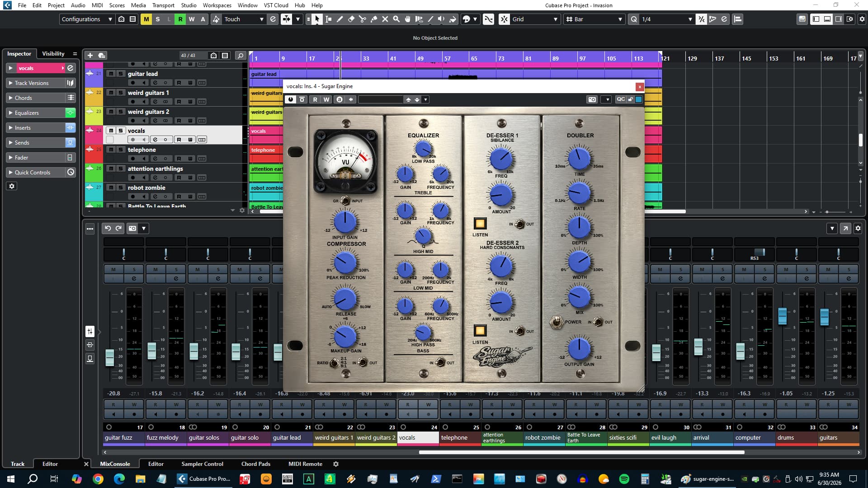Open the VST Cloud menu
Image resolution: width=868 pixels, height=488 pixels.
coord(276,5)
